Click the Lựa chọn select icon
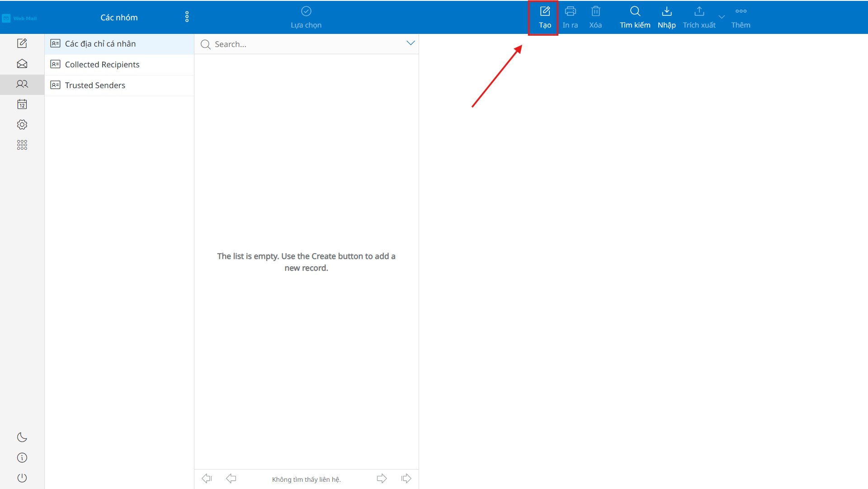This screenshot has height=489, width=868. pos(306,11)
